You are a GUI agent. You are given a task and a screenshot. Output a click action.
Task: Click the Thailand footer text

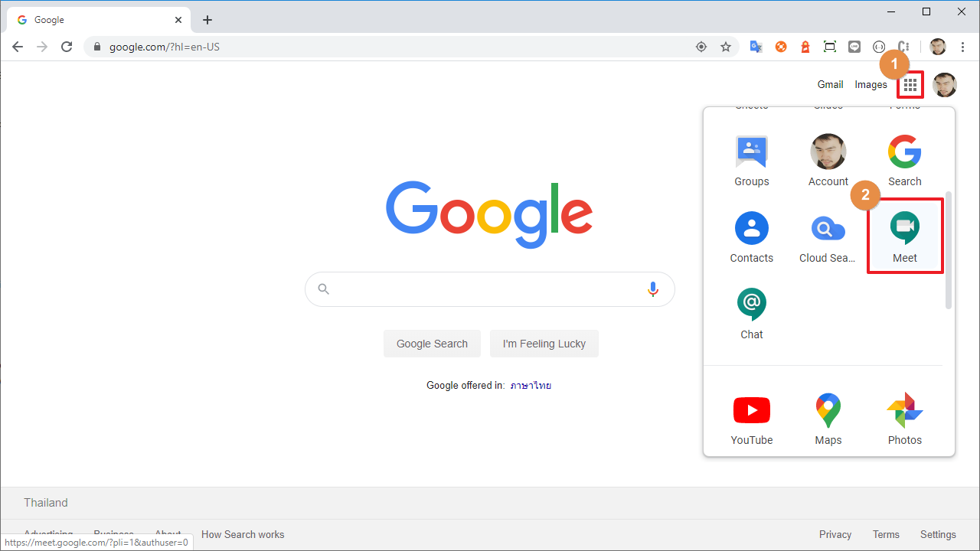[46, 503]
